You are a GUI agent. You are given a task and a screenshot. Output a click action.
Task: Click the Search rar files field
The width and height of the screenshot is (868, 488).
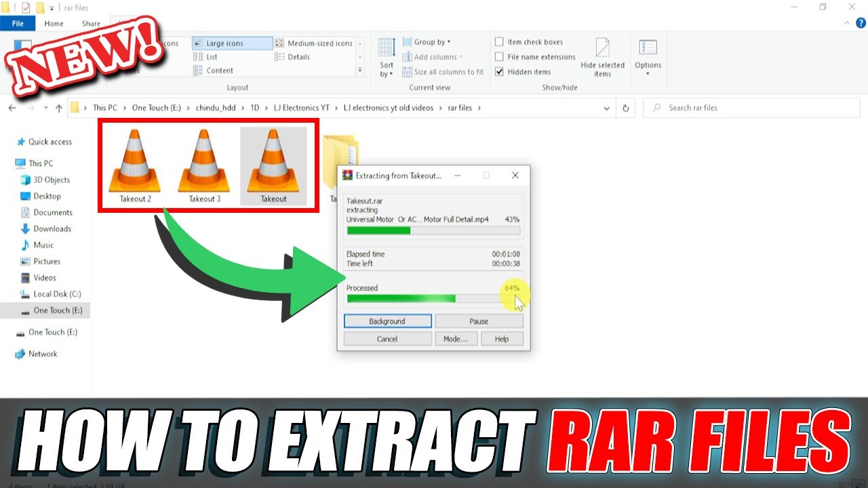(753, 108)
